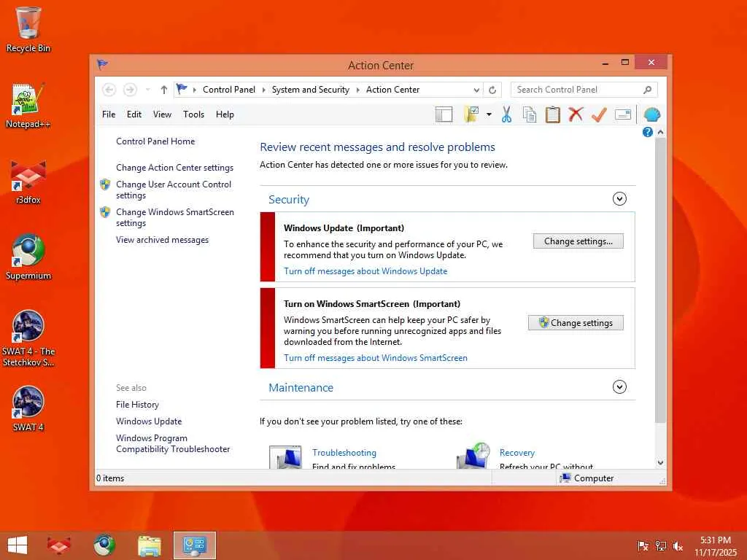The width and height of the screenshot is (747, 560).
Task: Select the orange checkmark Properties icon
Action: pos(599,114)
